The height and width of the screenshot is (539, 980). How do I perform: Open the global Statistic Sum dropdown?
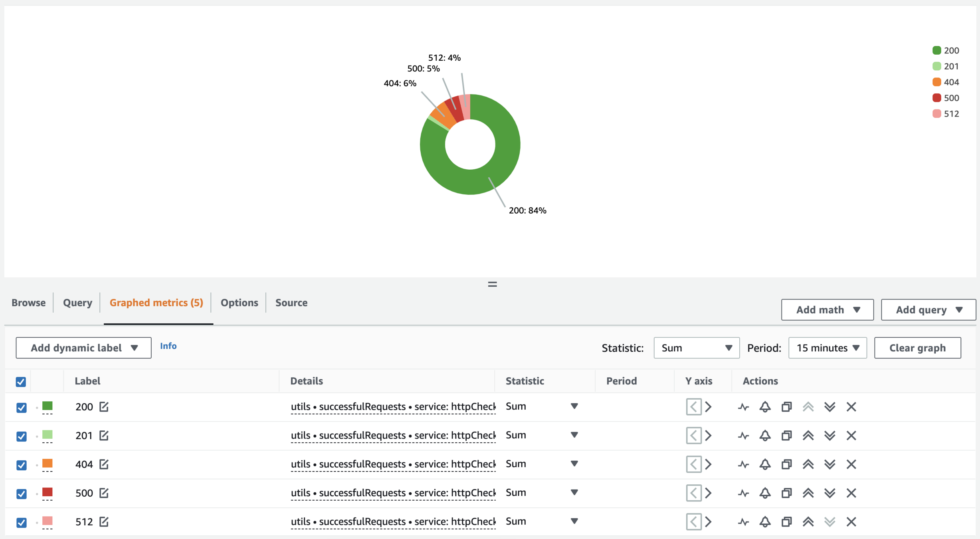696,348
